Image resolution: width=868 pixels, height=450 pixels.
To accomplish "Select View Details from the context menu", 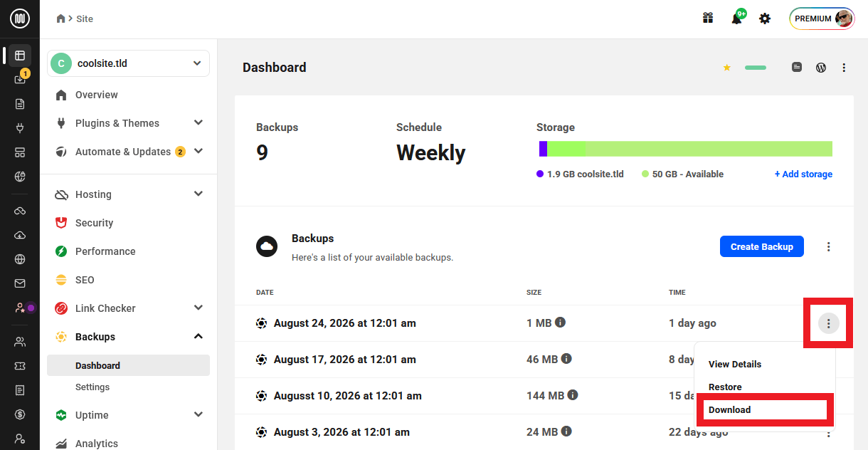I will (x=735, y=364).
